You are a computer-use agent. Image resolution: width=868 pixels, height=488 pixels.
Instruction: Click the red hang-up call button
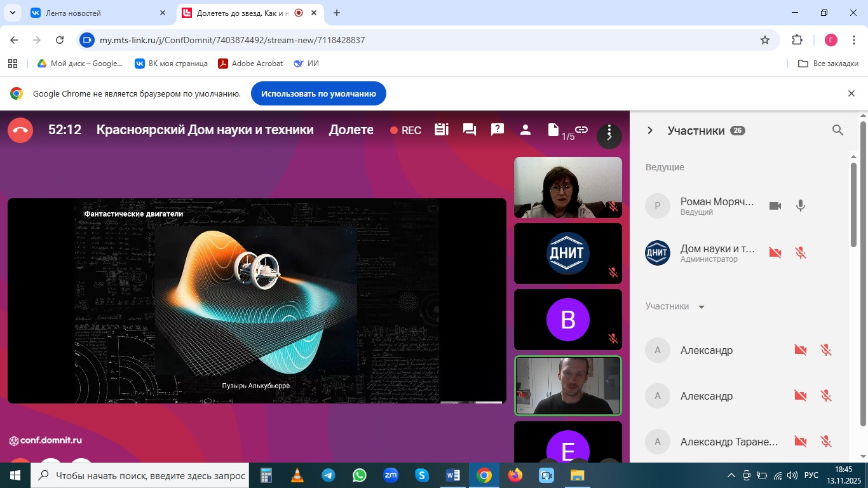coord(20,130)
